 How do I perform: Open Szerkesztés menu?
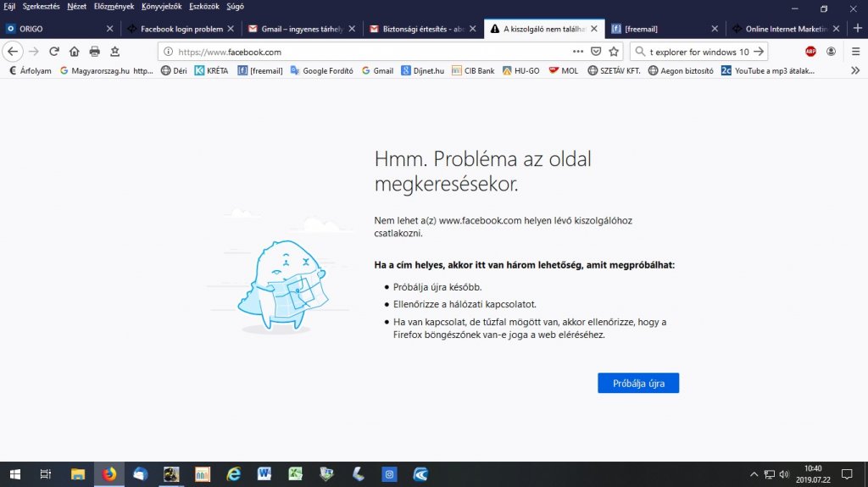click(x=41, y=7)
